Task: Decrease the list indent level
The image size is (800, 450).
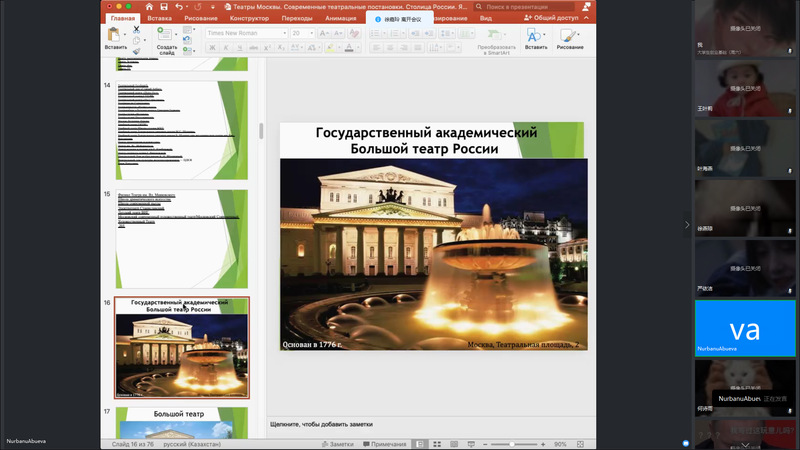Action: click(x=415, y=33)
